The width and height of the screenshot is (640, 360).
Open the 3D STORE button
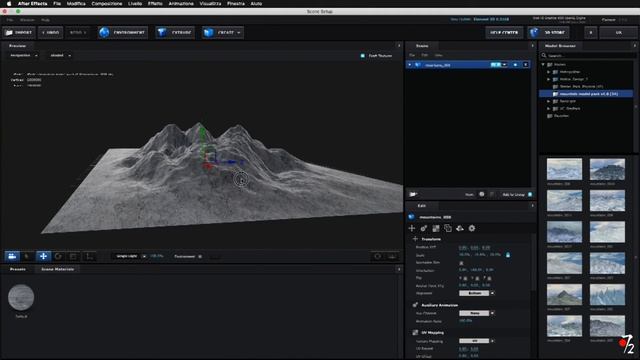tap(549, 32)
